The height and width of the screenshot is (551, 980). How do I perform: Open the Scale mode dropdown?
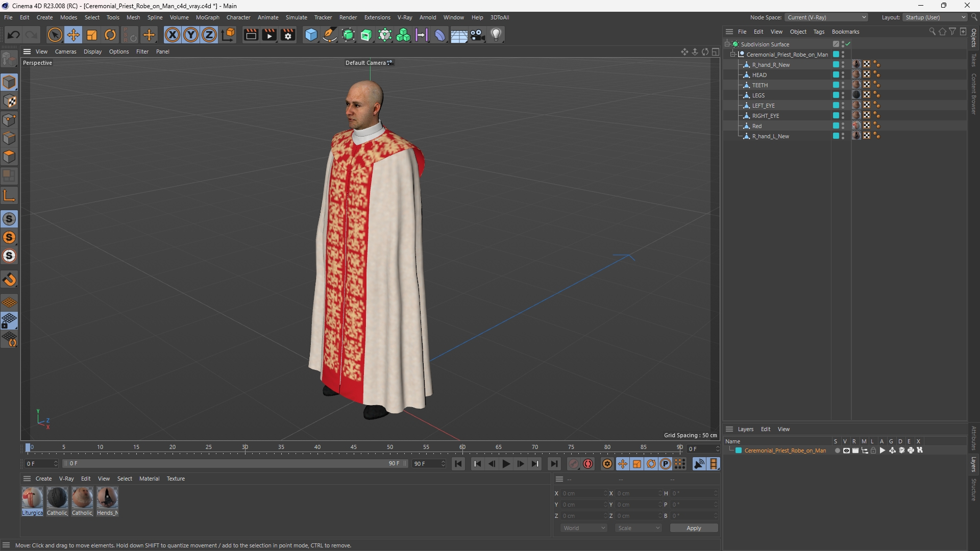[x=638, y=528]
